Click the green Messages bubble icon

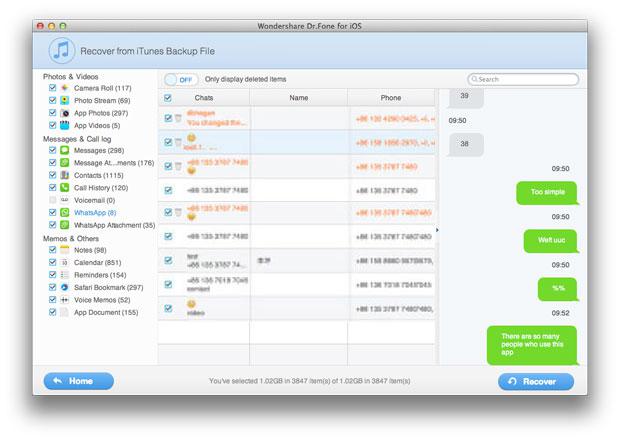(x=64, y=150)
